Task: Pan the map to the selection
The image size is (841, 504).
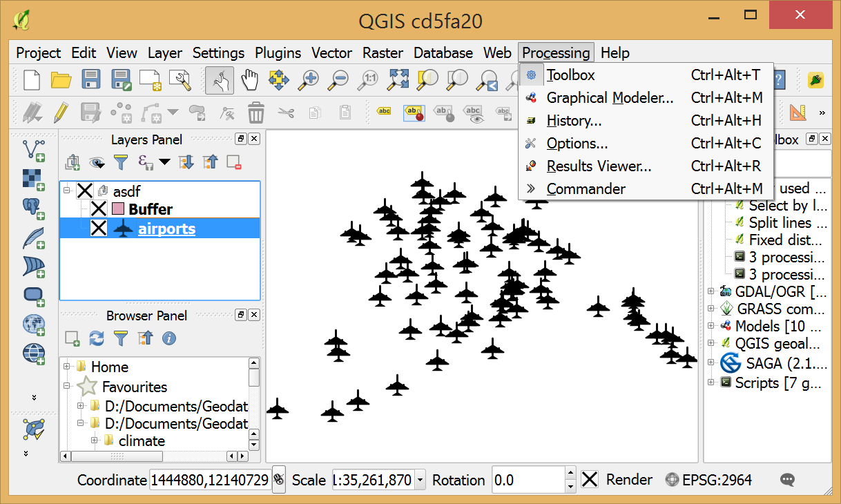Action: pyautogui.click(x=279, y=80)
